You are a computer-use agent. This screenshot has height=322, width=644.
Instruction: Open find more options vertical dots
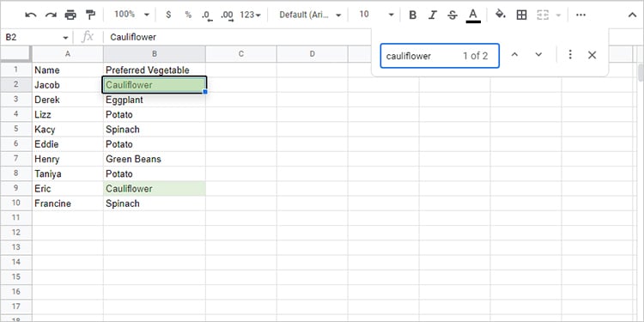570,55
